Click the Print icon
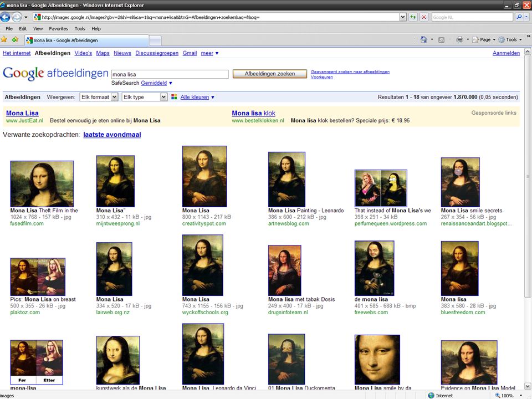 (x=460, y=40)
